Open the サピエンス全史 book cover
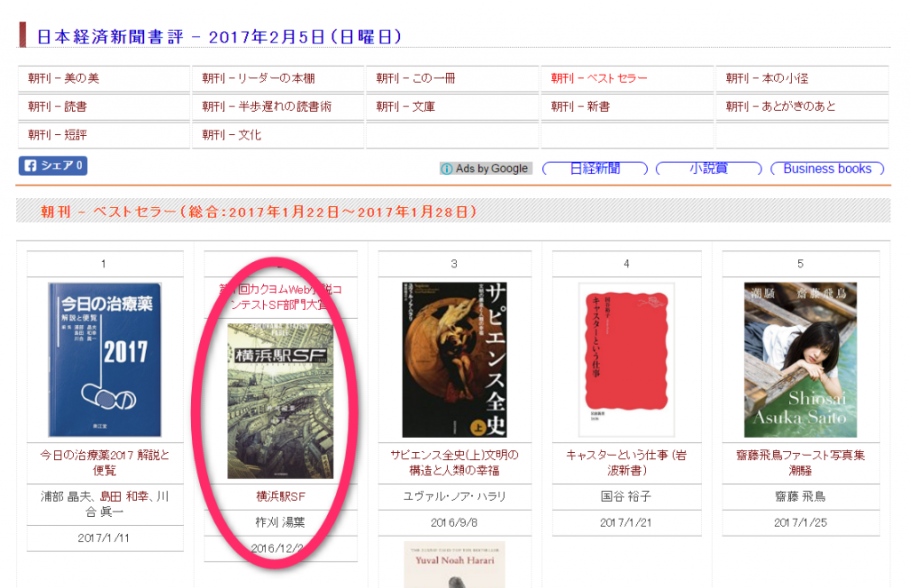Screen dimensions: 910x588 [x=454, y=360]
